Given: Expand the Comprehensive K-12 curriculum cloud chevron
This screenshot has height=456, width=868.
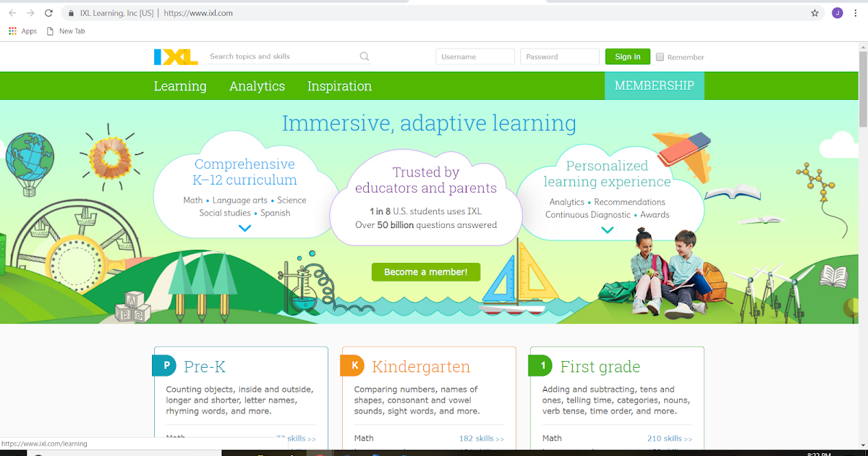Looking at the screenshot, I should coord(244,228).
